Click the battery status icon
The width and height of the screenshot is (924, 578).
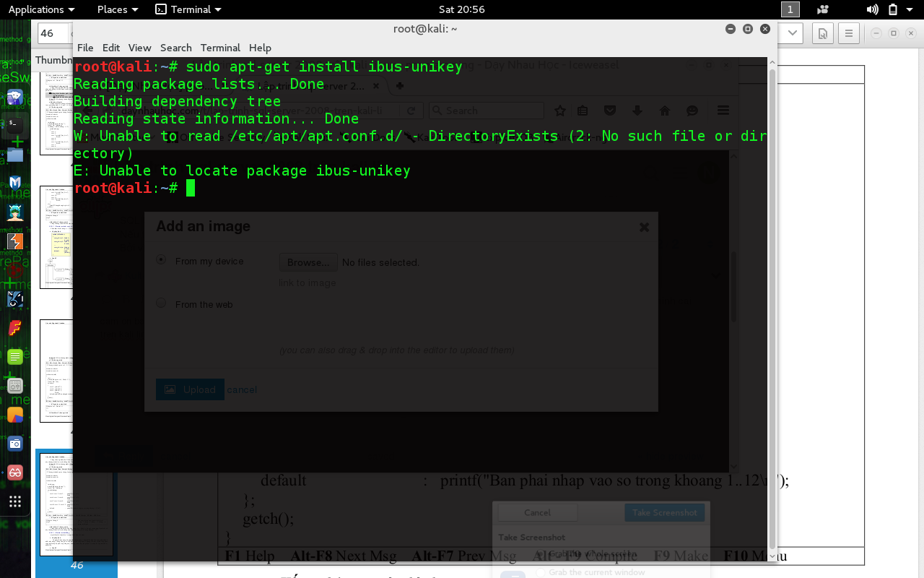[x=893, y=9]
